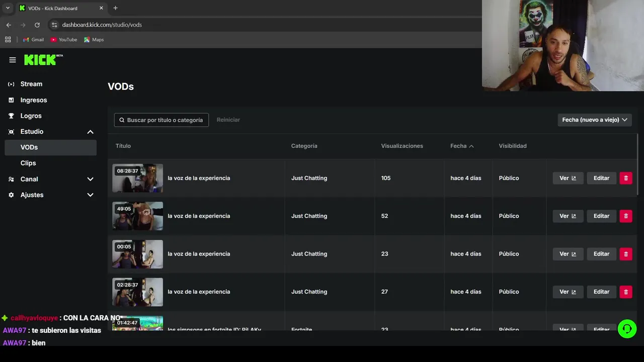Open the Fecha (nuevo a viejo) sort dropdown
This screenshot has width=644, height=362.
point(594,120)
